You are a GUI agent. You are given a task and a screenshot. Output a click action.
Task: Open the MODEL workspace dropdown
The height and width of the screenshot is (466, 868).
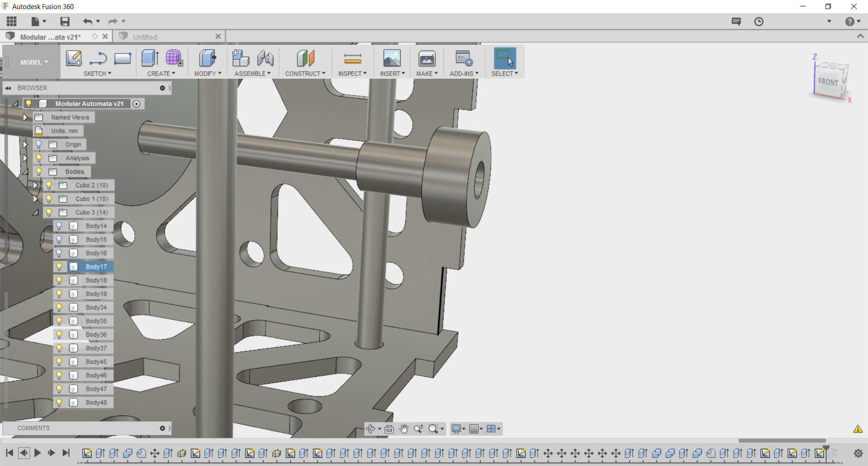point(34,62)
